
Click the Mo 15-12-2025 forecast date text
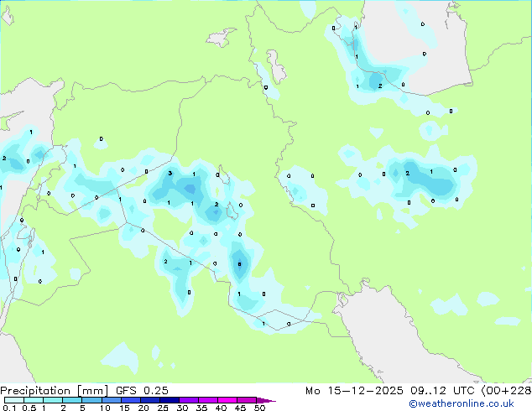click(354, 391)
